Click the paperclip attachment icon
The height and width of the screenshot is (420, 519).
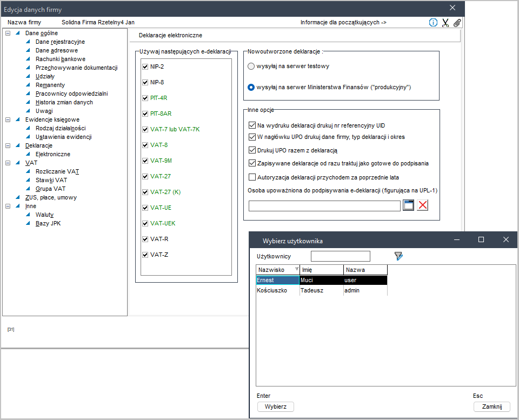[x=457, y=23]
